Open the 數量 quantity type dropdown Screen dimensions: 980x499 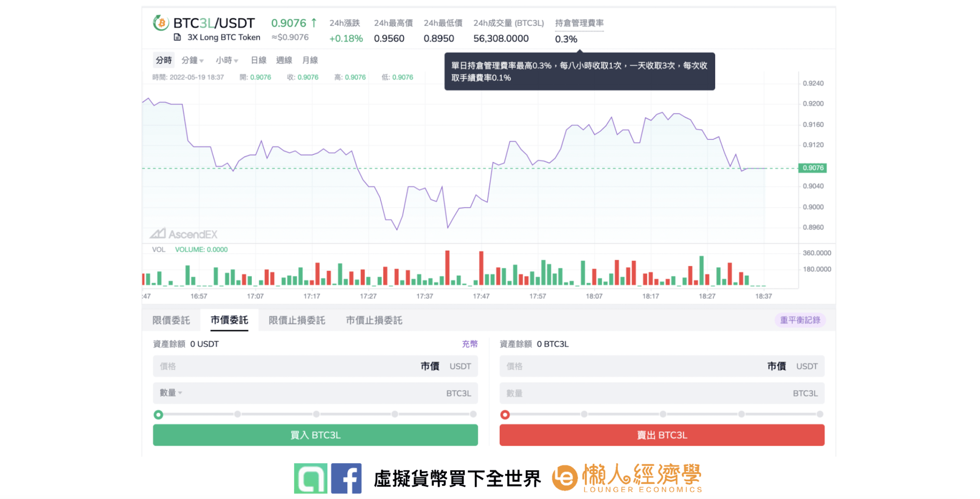(171, 393)
